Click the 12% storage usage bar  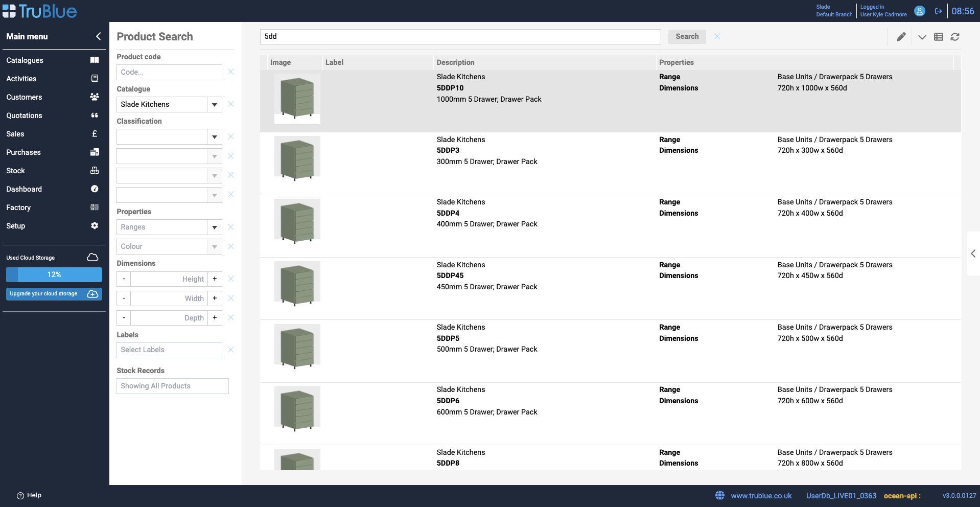[54, 274]
